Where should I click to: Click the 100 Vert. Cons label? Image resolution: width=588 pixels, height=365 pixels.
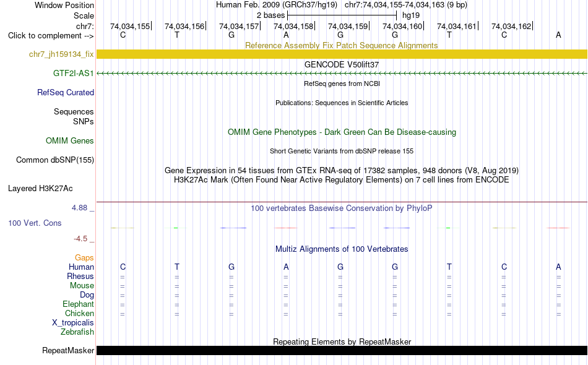pos(35,223)
